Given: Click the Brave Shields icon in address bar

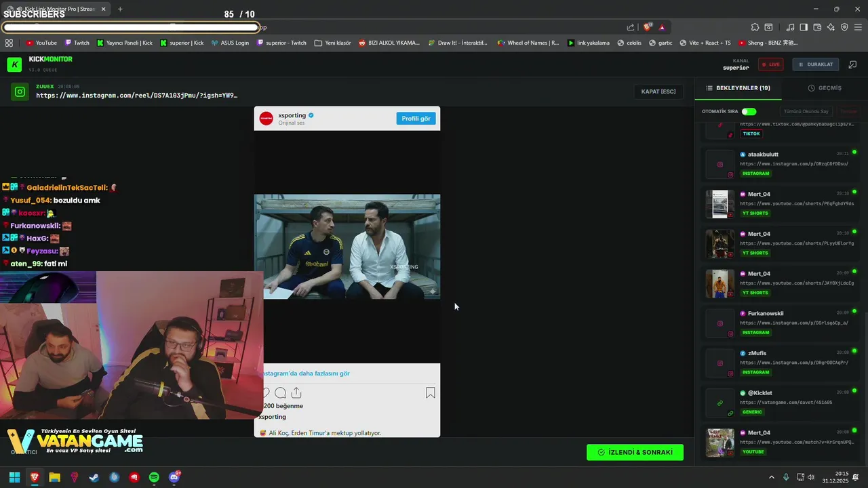Looking at the screenshot, I should tap(648, 27).
